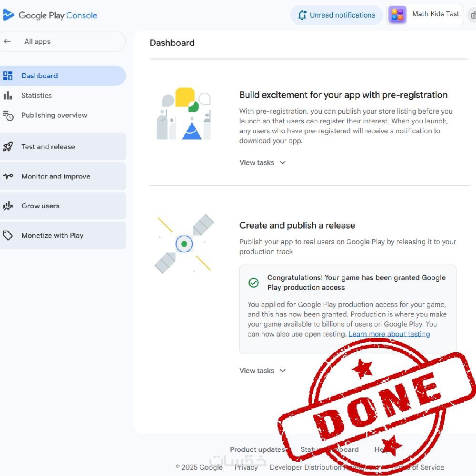
Task: Return to All apps list
Action: pos(62,41)
